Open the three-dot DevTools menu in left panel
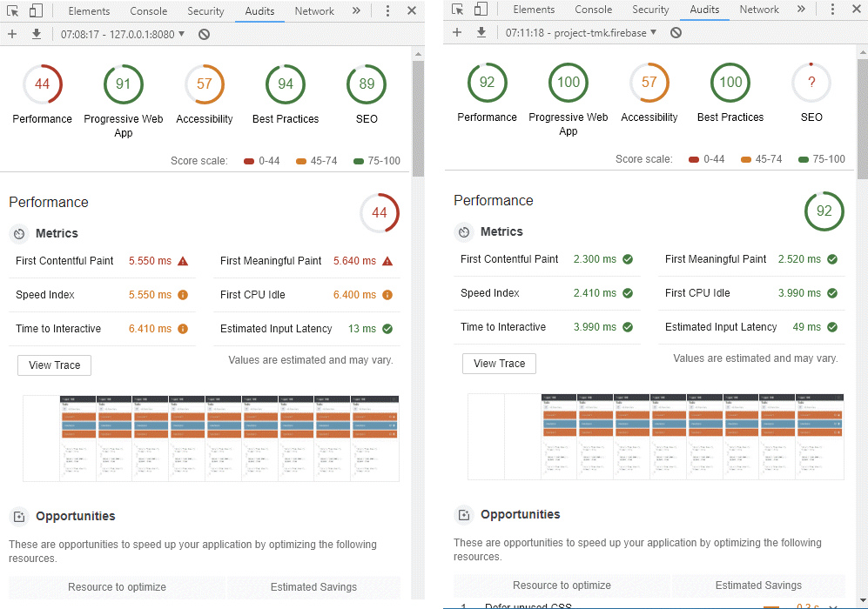 tap(387, 11)
